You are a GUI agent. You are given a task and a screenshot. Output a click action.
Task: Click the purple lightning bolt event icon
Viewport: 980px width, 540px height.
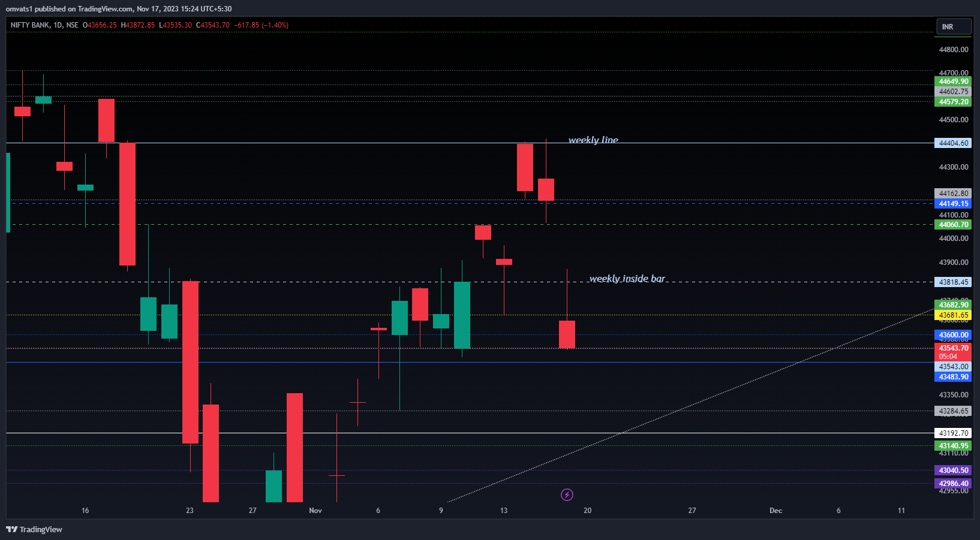(567, 494)
